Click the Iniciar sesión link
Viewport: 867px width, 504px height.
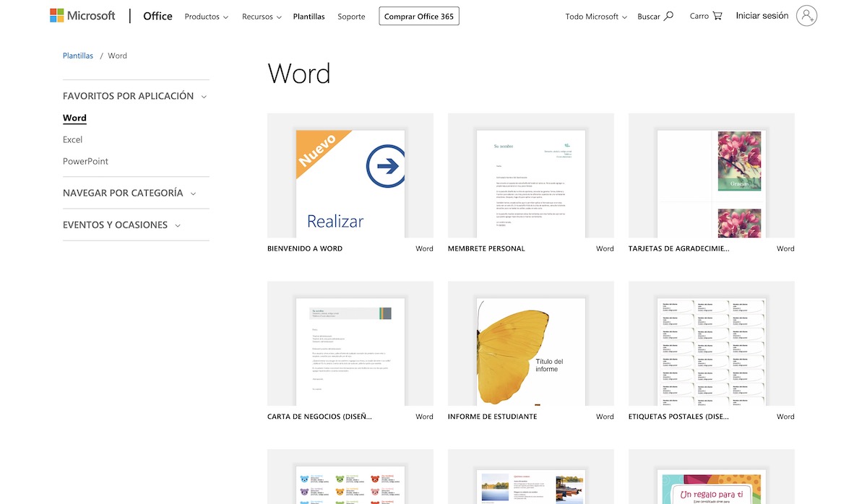pyautogui.click(x=762, y=16)
